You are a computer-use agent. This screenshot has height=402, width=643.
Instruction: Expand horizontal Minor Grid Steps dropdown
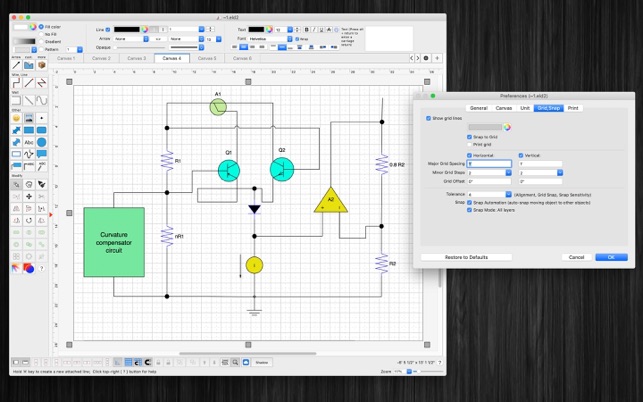click(508, 173)
